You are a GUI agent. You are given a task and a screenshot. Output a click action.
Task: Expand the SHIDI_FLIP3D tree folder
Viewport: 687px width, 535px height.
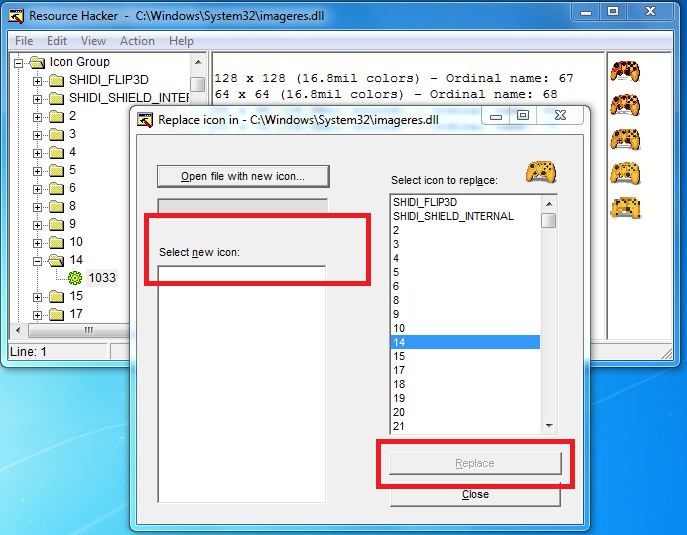pyautogui.click(x=37, y=81)
